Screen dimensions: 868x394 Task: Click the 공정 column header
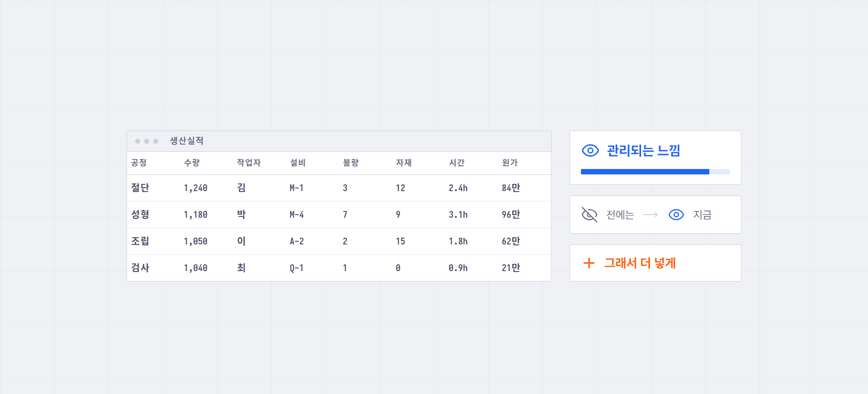click(139, 163)
